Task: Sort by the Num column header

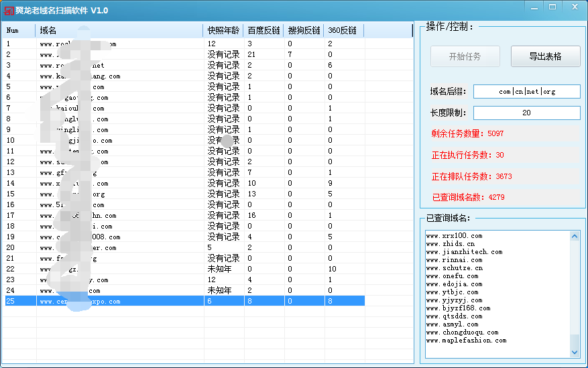Action: pos(19,30)
